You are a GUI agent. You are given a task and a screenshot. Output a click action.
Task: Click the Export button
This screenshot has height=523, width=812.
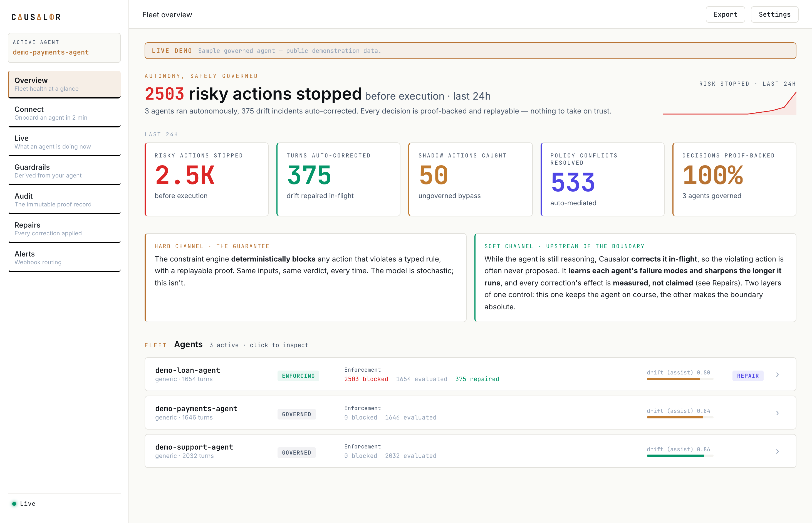pos(725,14)
